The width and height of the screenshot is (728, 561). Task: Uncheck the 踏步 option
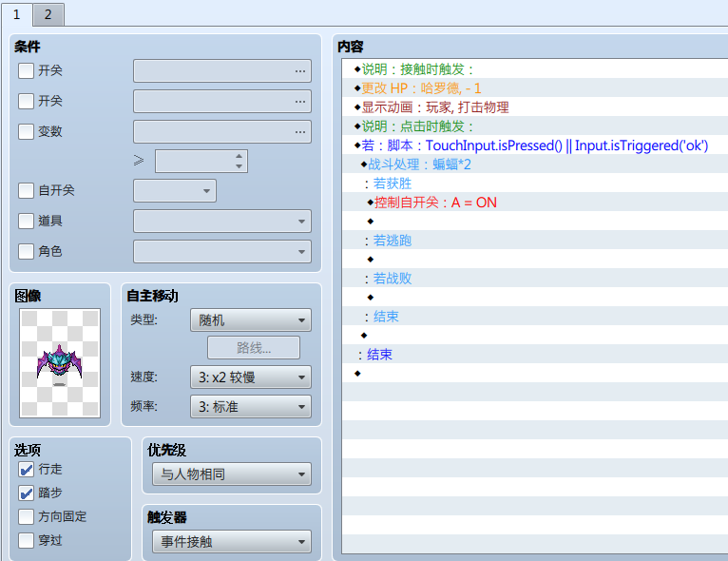pyautogui.click(x=26, y=493)
